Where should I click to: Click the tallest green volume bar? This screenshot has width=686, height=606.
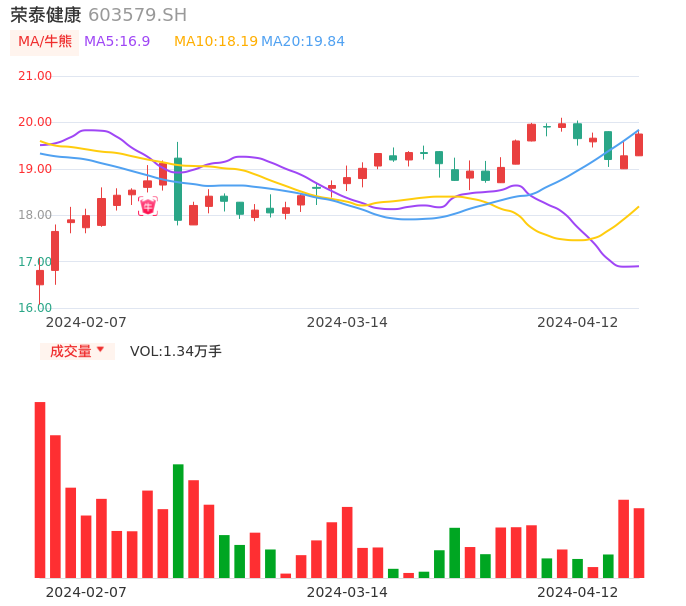coord(178,520)
